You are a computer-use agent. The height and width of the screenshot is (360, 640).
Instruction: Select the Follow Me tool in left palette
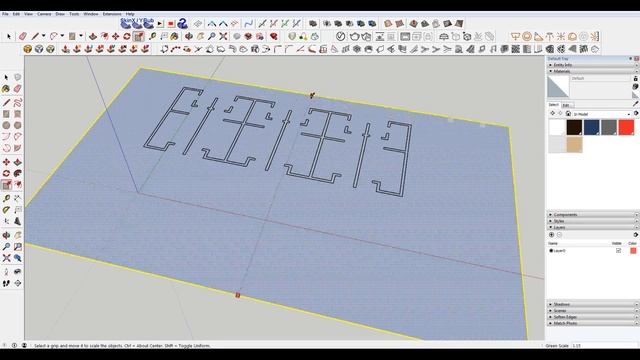(18, 173)
